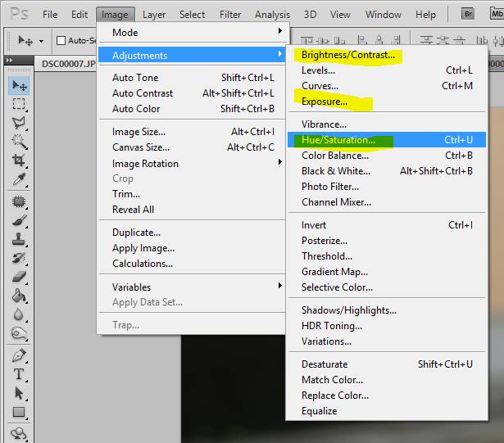Choose Hue/Saturation from Adjustments submenu
Image resolution: width=504 pixels, height=443 pixels.
tap(338, 140)
